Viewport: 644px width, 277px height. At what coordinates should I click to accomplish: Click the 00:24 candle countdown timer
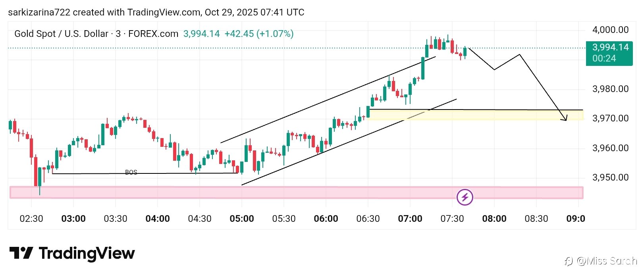click(604, 58)
